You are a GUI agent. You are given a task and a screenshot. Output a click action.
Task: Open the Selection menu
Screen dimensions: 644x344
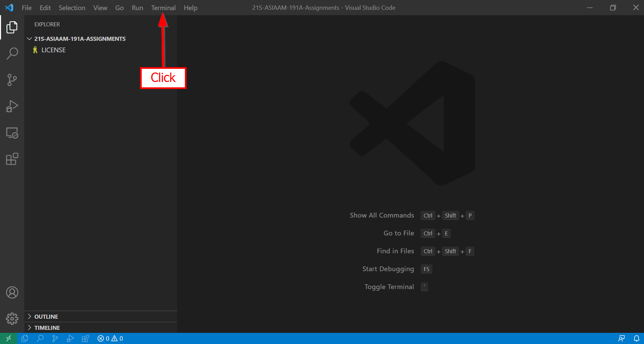[x=72, y=8]
